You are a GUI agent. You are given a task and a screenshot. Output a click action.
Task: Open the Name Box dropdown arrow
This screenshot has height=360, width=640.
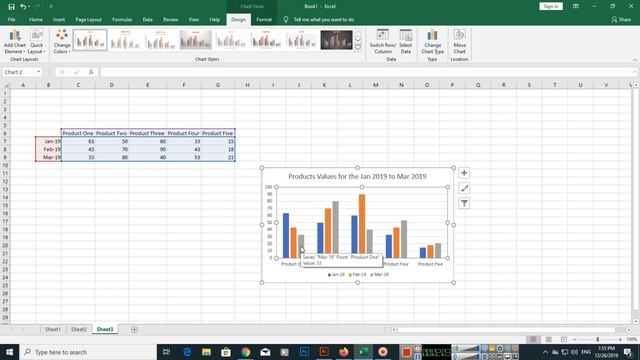pyautogui.click(x=38, y=72)
